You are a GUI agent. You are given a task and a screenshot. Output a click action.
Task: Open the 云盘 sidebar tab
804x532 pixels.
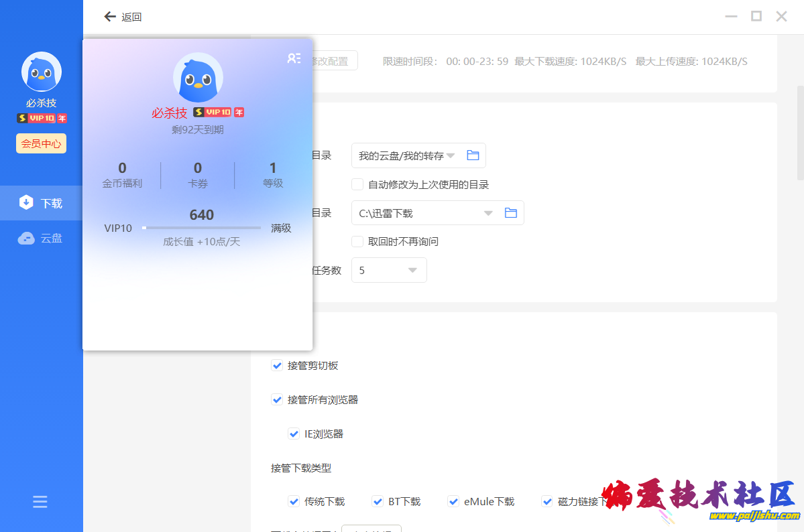pos(42,238)
